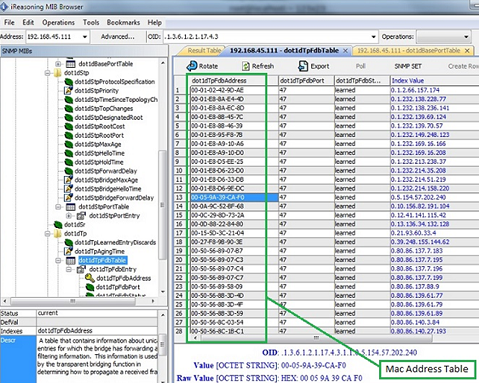Screen dimensions: 479x383
Task: Open the Bookmarks menu
Action: point(123,22)
